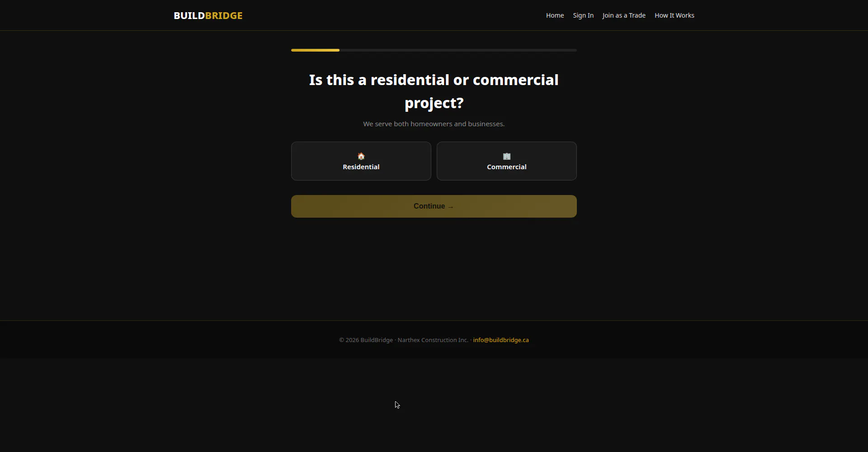Continue to the next step
Viewport: 868px width, 452px height.
pos(434,206)
